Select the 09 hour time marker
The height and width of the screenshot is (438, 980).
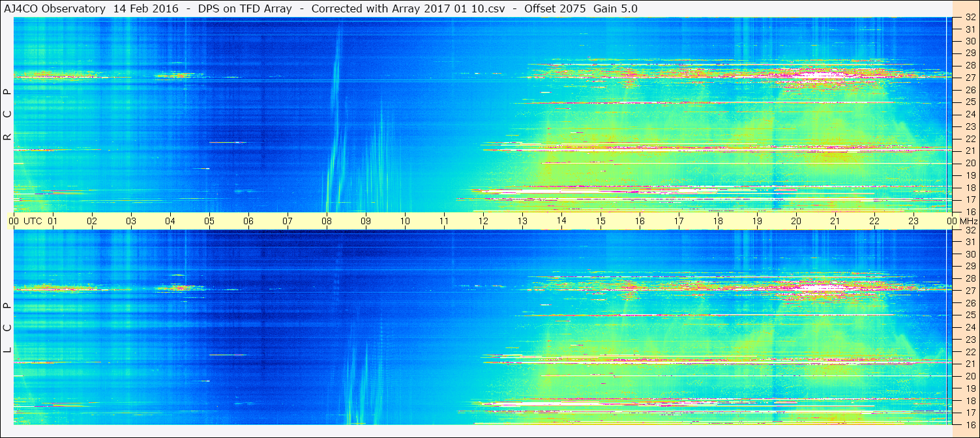pos(366,221)
